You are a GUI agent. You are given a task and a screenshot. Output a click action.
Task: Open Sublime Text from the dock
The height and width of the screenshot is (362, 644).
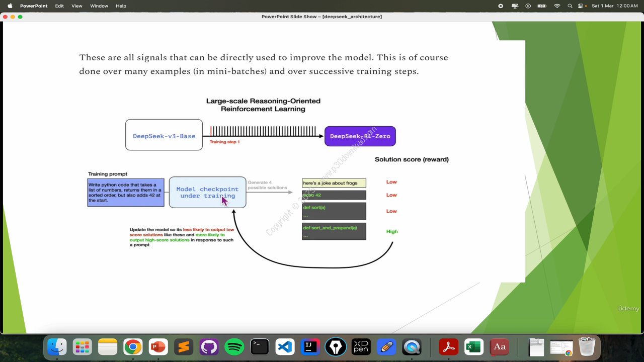click(x=184, y=346)
